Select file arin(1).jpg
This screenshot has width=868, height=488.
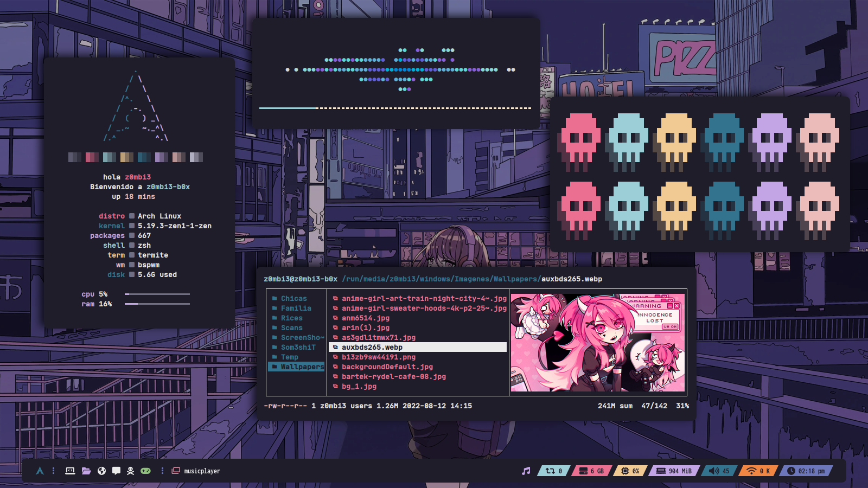(366, 328)
